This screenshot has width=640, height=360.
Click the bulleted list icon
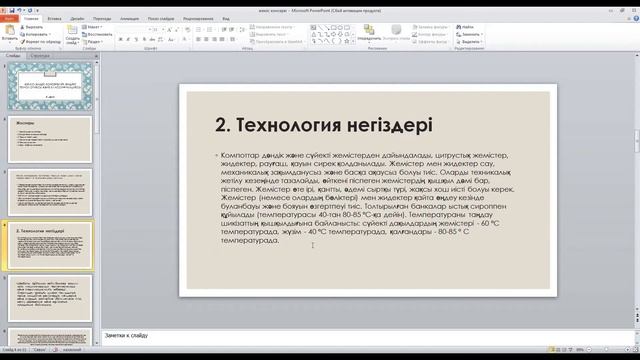[199, 30]
